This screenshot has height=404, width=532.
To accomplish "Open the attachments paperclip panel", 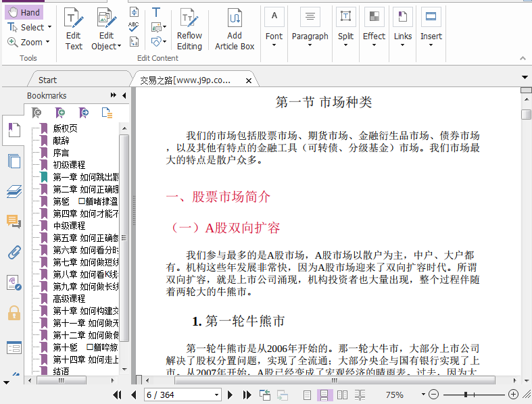I will point(14,253).
